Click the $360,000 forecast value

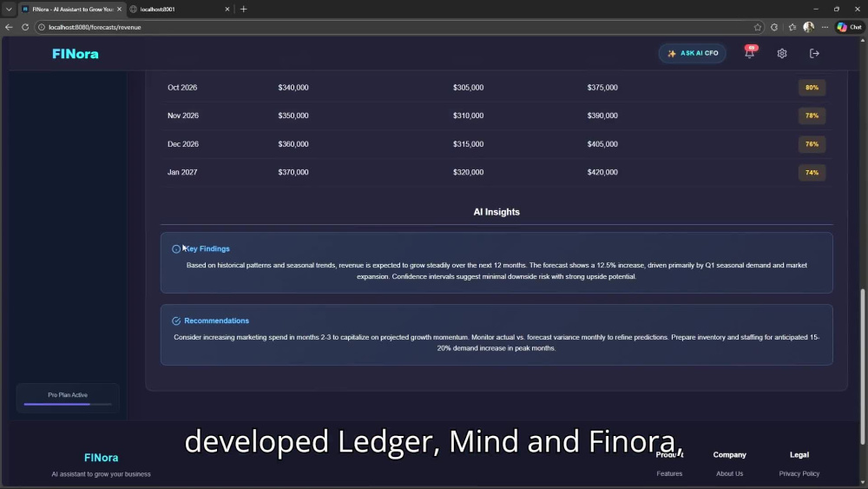click(x=293, y=144)
